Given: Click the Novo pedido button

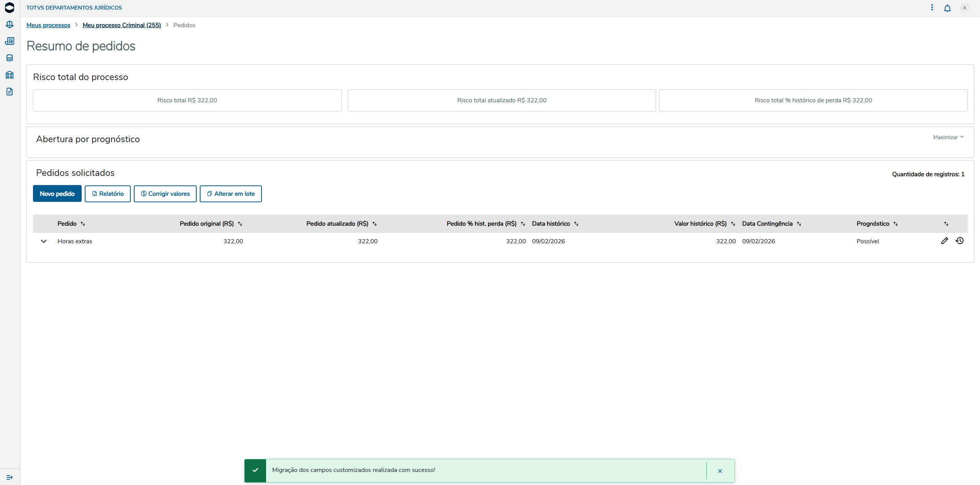Looking at the screenshot, I should pos(57,193).
